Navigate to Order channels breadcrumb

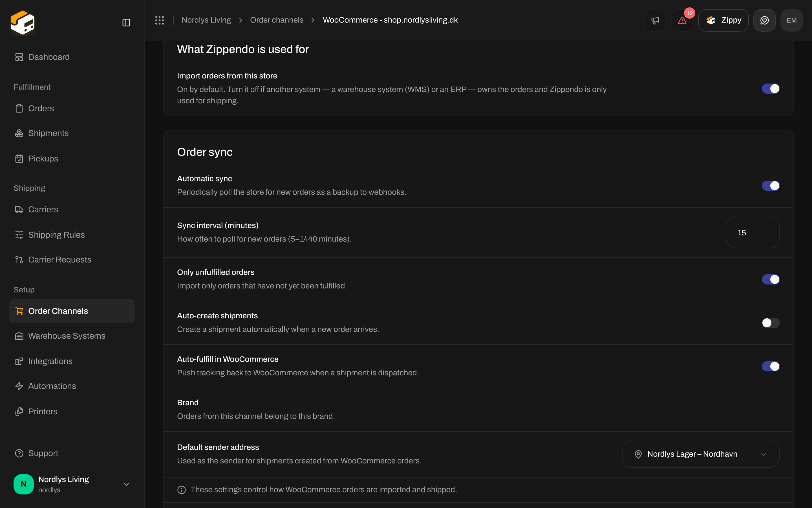pyautogui.click(x=277, y=20)
